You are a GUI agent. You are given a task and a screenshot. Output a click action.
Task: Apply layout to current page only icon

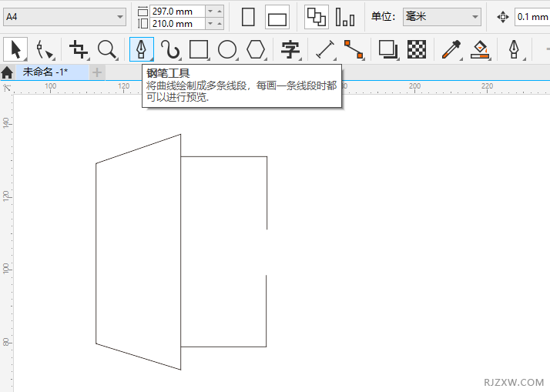[345, 17]
